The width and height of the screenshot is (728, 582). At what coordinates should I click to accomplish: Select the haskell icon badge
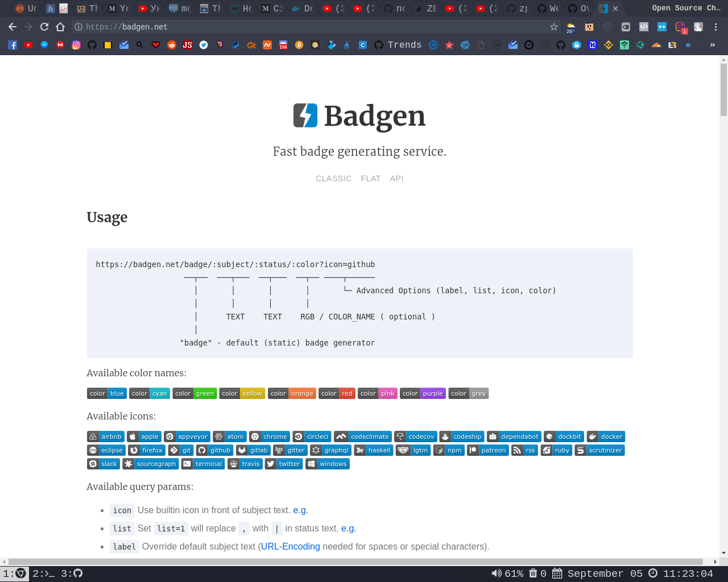[374, 450]
